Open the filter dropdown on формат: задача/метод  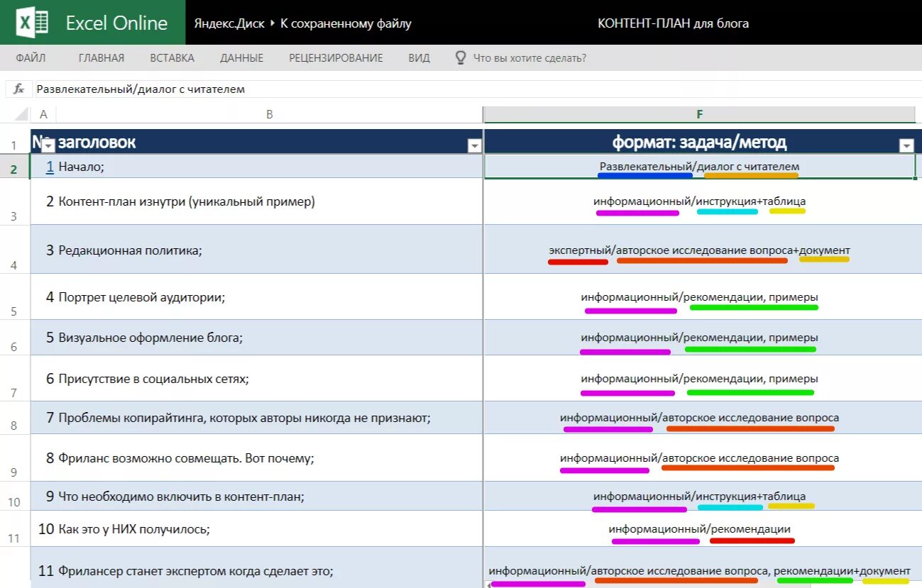click(x=906, y=146)
